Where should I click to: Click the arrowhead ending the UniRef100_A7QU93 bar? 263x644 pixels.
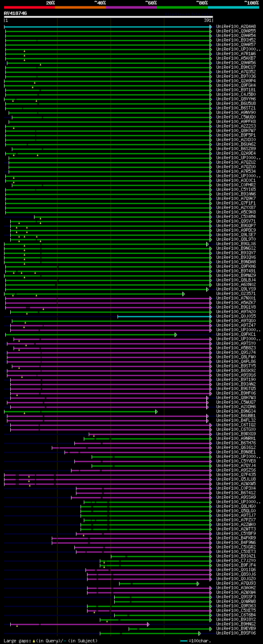(198, 584)
